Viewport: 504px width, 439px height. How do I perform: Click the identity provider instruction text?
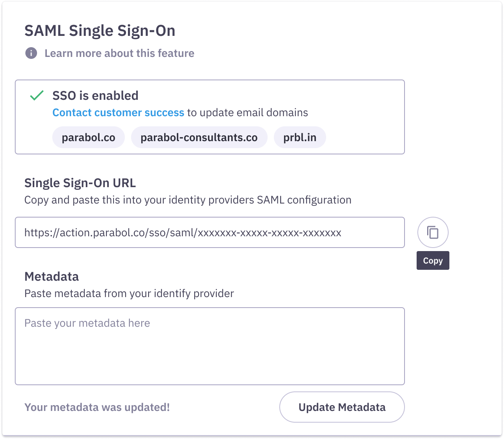click(x=188, y=200)
